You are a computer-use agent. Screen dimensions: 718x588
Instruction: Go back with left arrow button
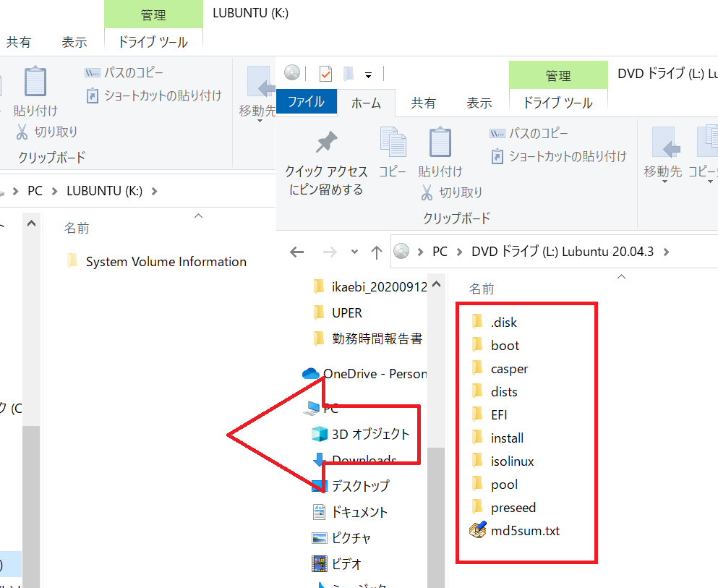296,252
